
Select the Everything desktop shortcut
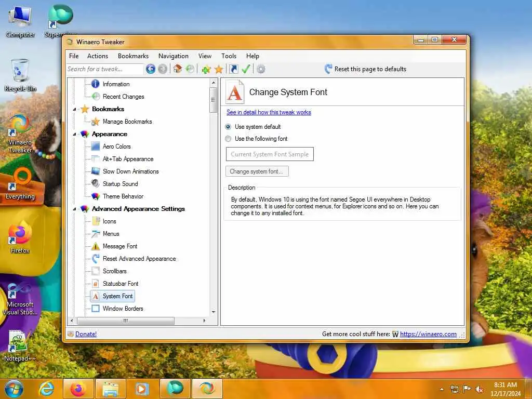(x=20, y=183)
